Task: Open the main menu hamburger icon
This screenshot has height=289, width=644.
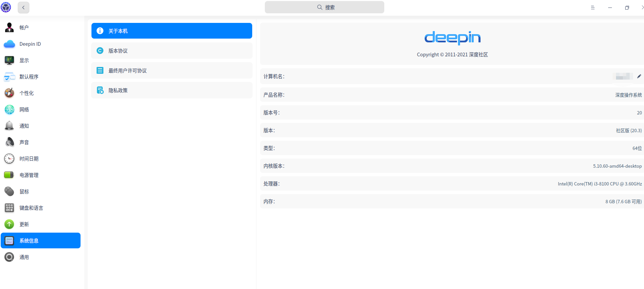Action: point(593,8)
